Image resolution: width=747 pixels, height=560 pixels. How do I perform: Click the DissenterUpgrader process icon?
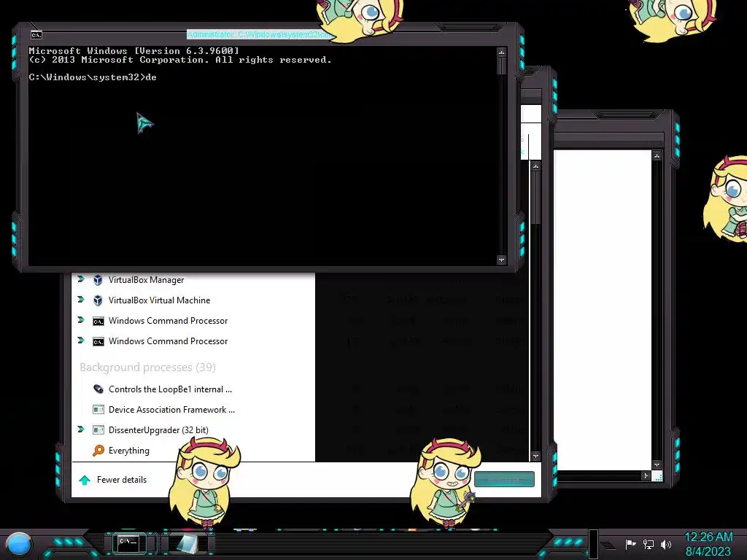98,430
